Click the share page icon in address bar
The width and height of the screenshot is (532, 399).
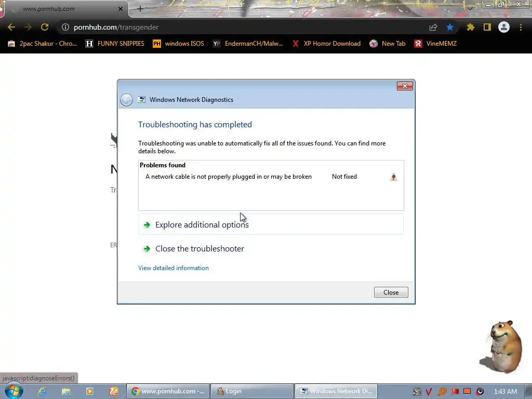pos(433,27)
